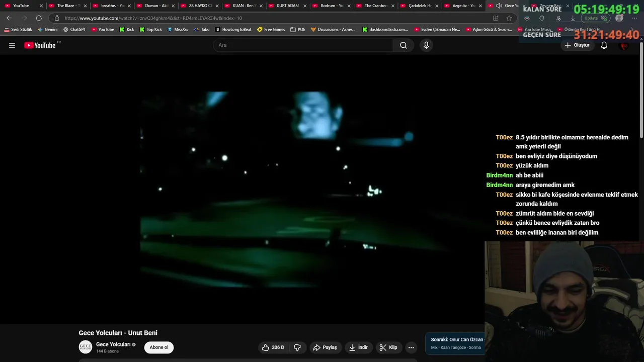Screen dimensions: 644x362
Task: Open Tabu bookmark
Action: click(201, 30)
